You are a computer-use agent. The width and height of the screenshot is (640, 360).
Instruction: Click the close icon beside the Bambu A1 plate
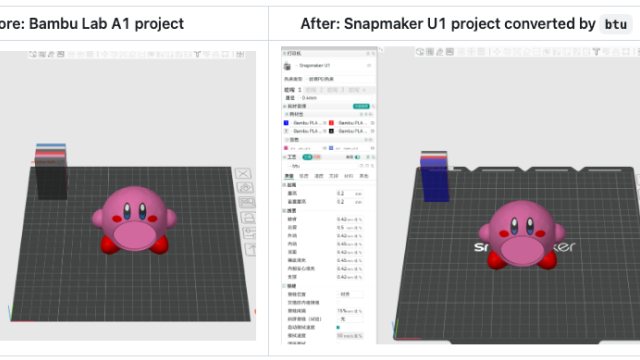pos(243,174)
